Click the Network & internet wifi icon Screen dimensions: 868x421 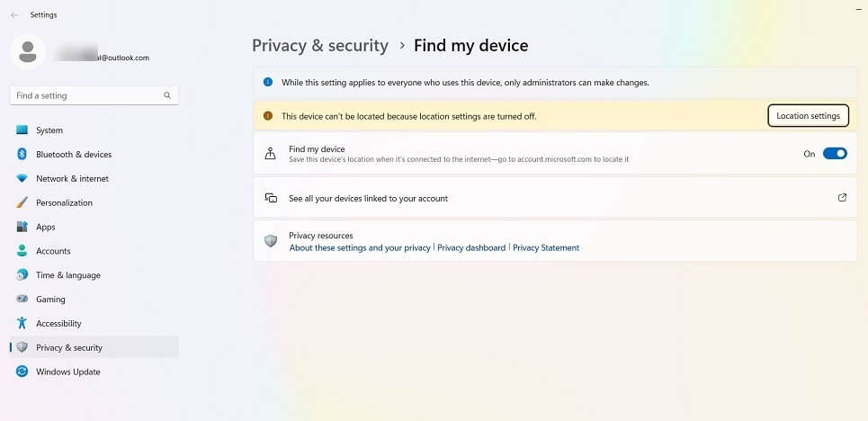(x=22, y=179)
